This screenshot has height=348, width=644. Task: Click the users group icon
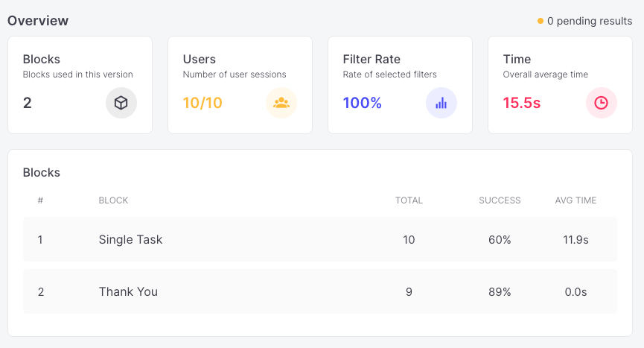281,103
